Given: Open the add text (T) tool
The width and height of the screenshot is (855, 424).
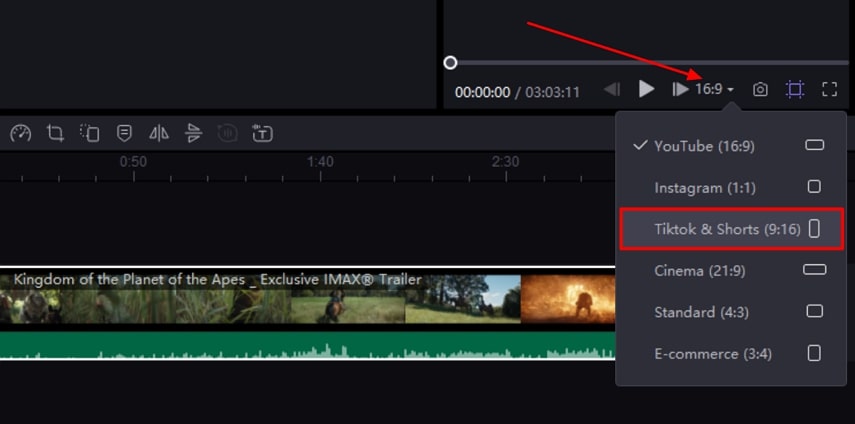Looking at the screenshot, I should pos(262,133).
